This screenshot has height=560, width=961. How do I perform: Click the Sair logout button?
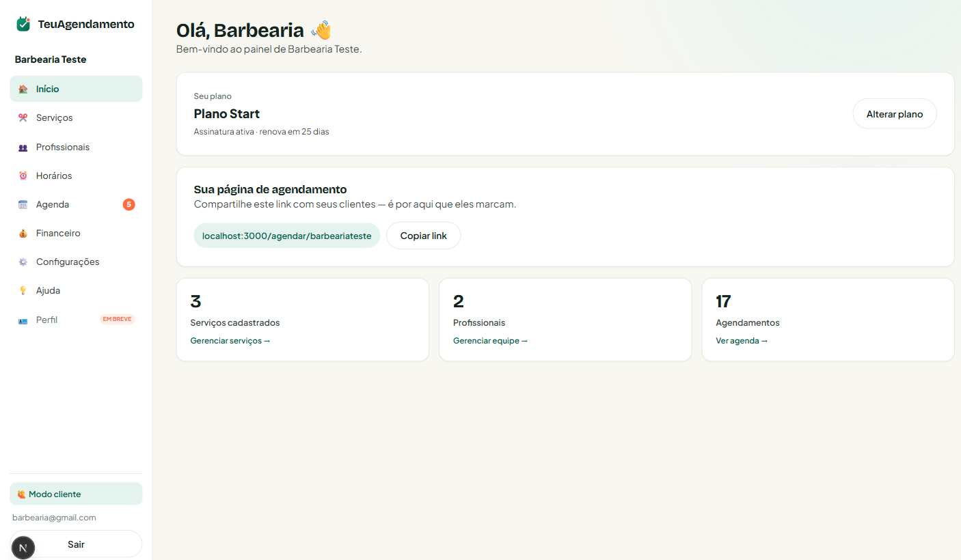click(x=76, y=544)
